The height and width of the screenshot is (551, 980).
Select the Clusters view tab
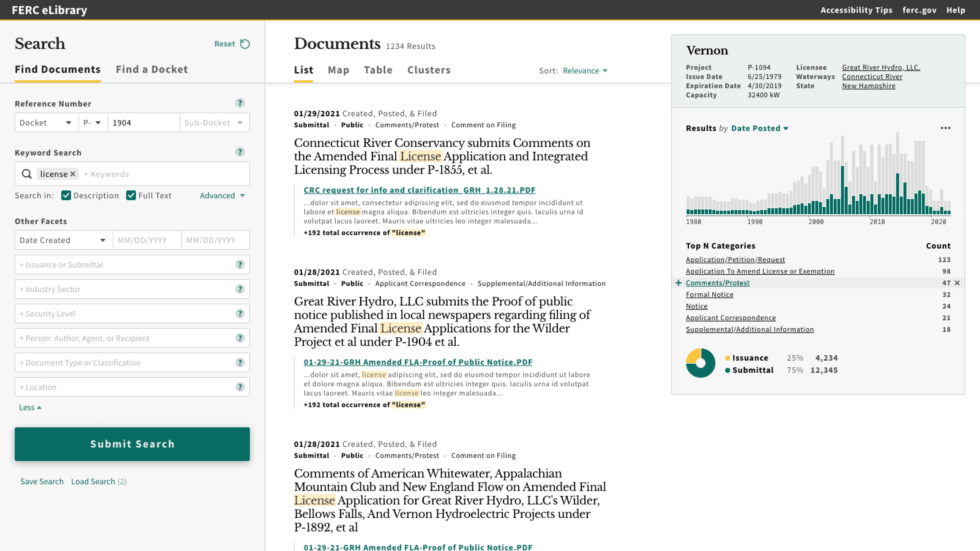coord(429,70)
